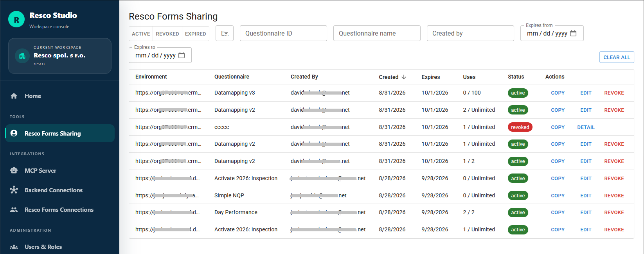Open Backend Connections in the sidebar
Screen dimensions: 644x254
60,190
